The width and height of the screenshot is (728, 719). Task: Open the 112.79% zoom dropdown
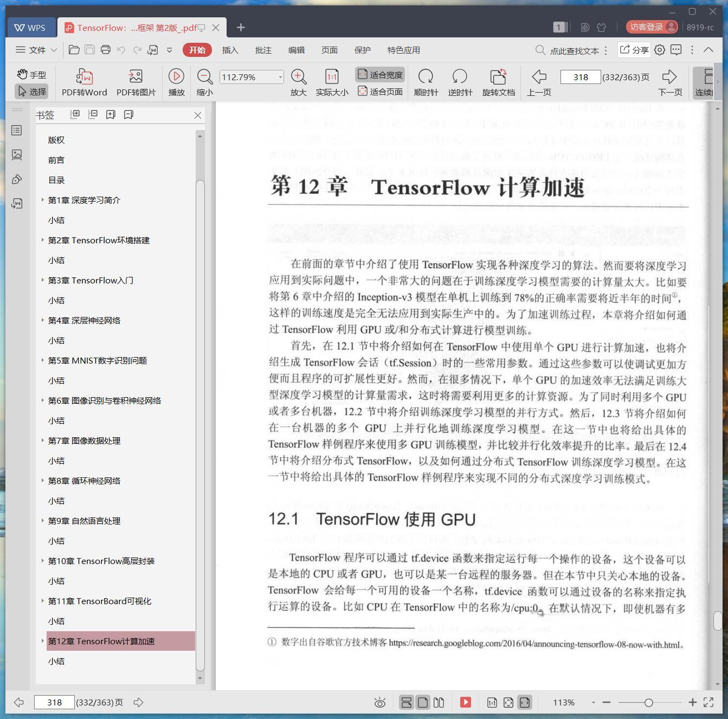[x=280, y=77]
